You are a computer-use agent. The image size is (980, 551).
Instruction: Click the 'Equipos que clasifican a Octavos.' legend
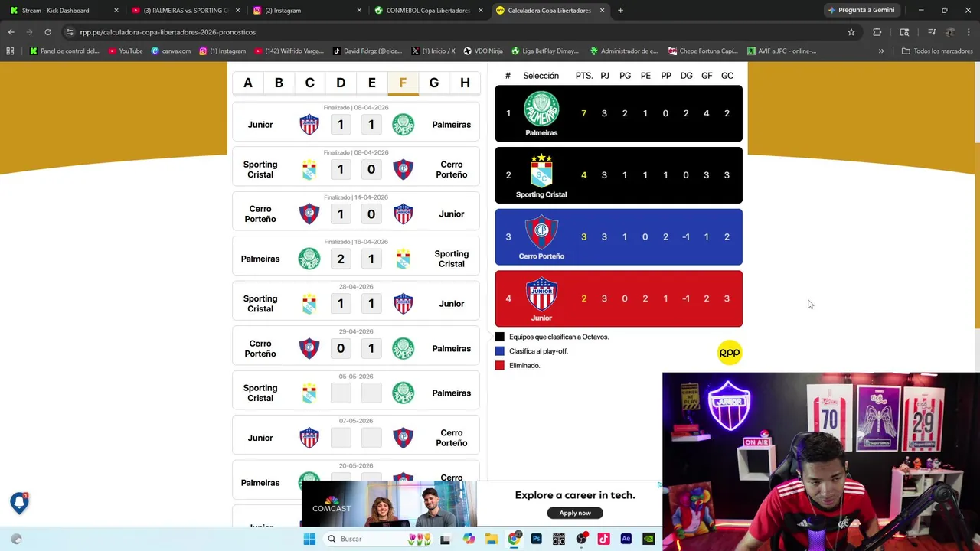pyautogui.click(x=559, y=337)
